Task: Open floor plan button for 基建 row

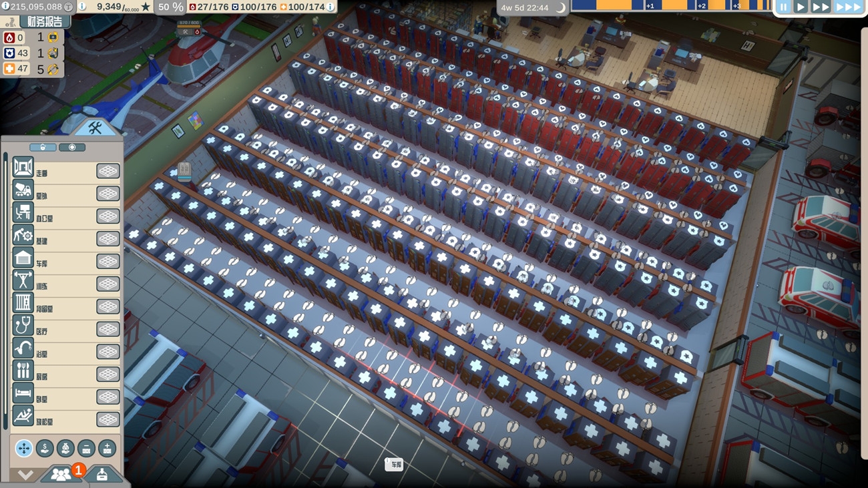Action: click(x=108, y=239)
